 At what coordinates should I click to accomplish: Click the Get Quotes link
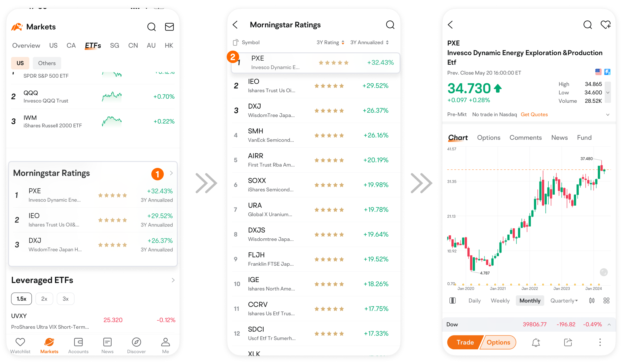coord(534,114)
